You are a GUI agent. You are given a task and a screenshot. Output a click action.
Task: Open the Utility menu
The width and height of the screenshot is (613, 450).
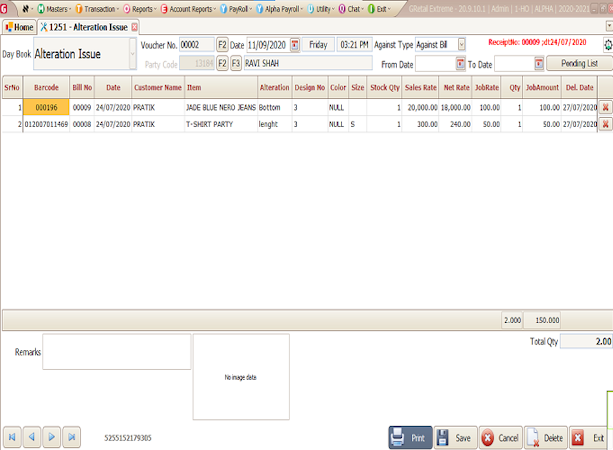tap(321, 9)
